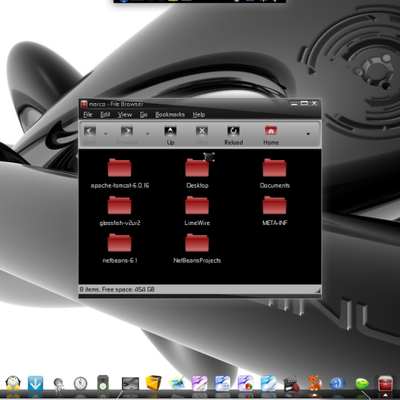Open the last blue document dock icon

[268, 383]
